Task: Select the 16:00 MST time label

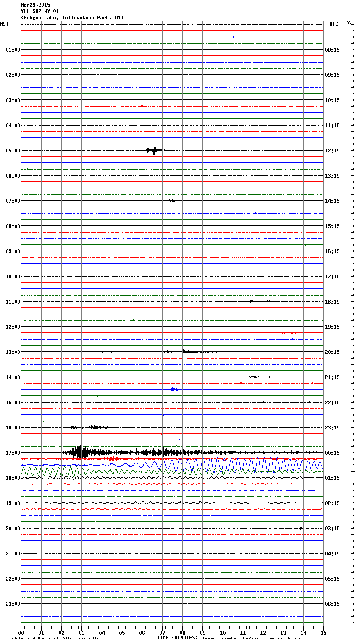Action: 13,428
